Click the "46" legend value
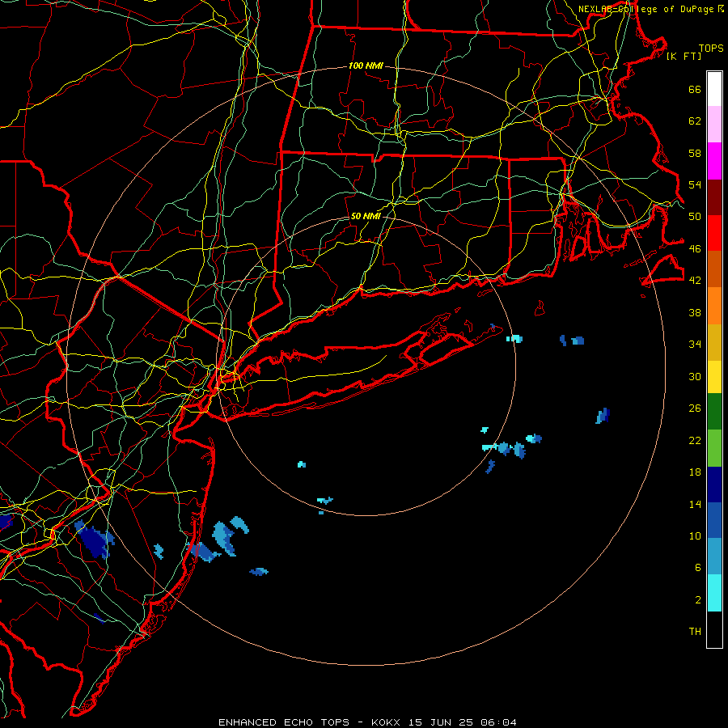The height and width of the screenshot is (728, 728). (x=695, y=249)
